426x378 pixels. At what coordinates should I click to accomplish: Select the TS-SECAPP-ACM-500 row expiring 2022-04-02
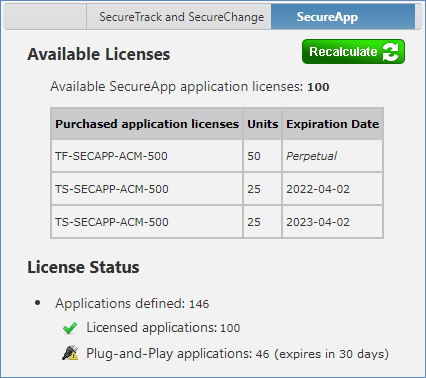coord(217,189)
